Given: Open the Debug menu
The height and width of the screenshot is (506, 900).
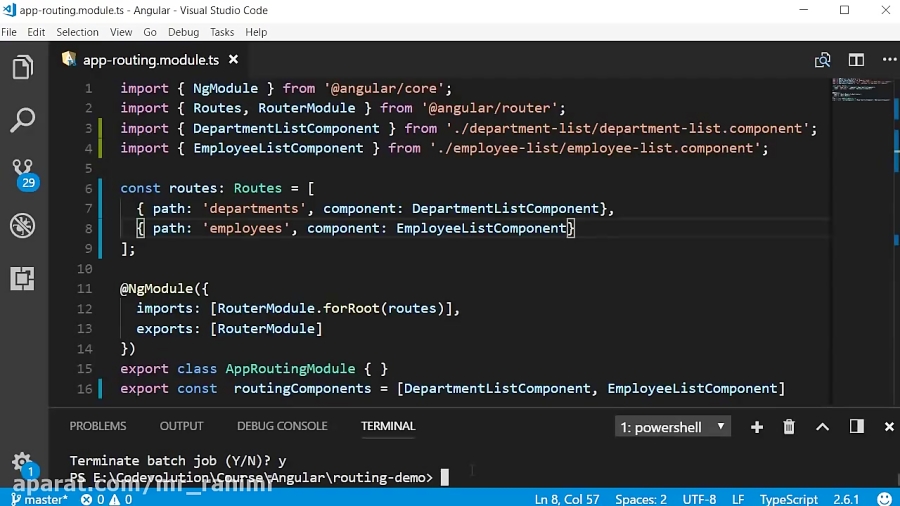Looking at the screenshot, I should coord(184,32).
